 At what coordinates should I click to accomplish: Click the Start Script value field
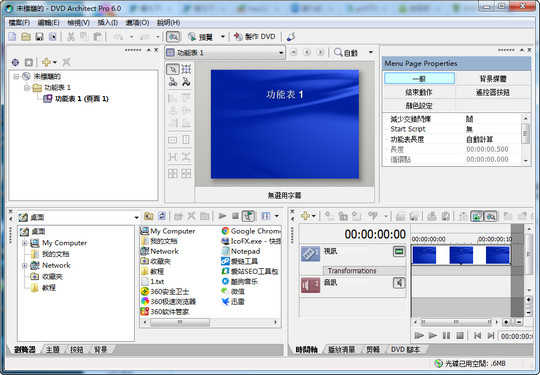click(492, 129)
